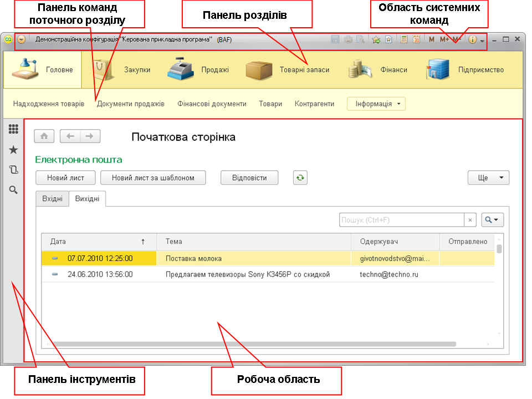Open search magnifier in left tool panel
The width and height of the screenshot is (532, 399).
coord(13,190)
